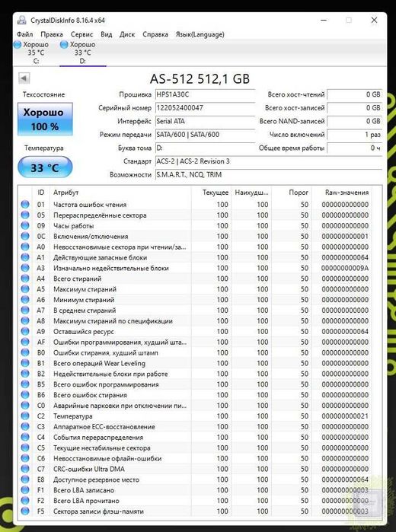
Task: Click status circle of attribute F5
Action: 25,511
